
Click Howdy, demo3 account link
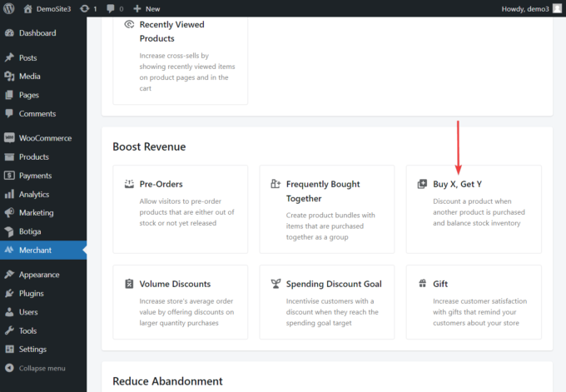[x=525, y=8]
